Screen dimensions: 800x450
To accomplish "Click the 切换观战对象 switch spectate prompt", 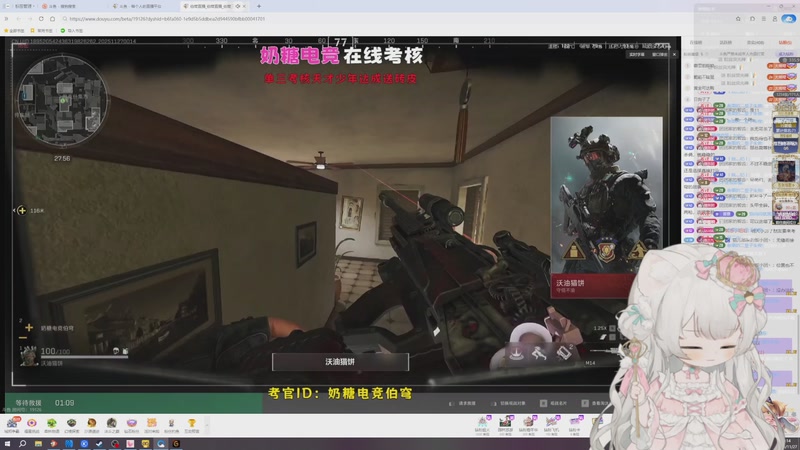I will click(508, 404).
